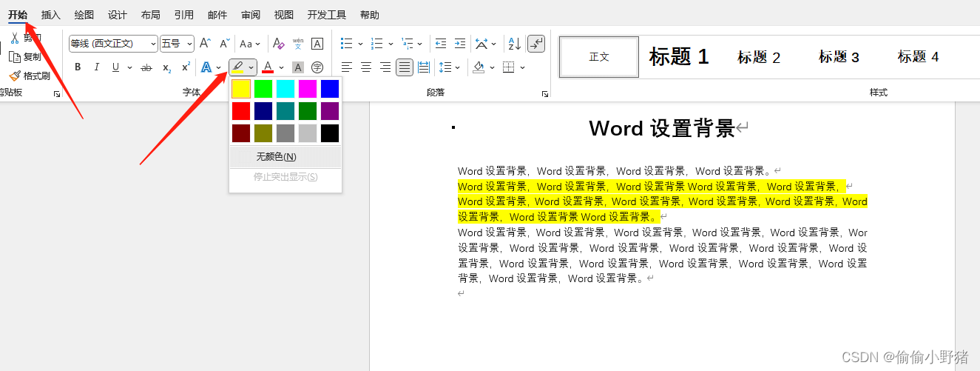Decrease the paragraph indent
The width and height of the screenshot is (980, 371).
[x=441, y=44]
